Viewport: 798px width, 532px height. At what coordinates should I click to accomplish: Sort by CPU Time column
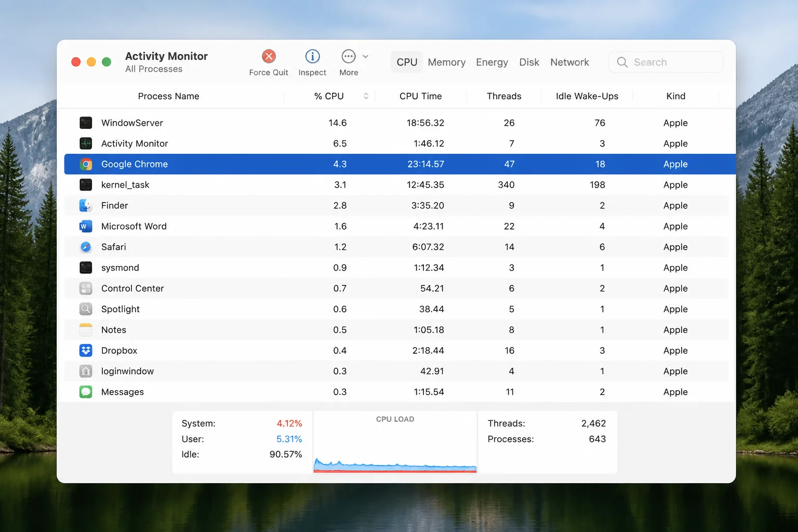click(421, 96)
